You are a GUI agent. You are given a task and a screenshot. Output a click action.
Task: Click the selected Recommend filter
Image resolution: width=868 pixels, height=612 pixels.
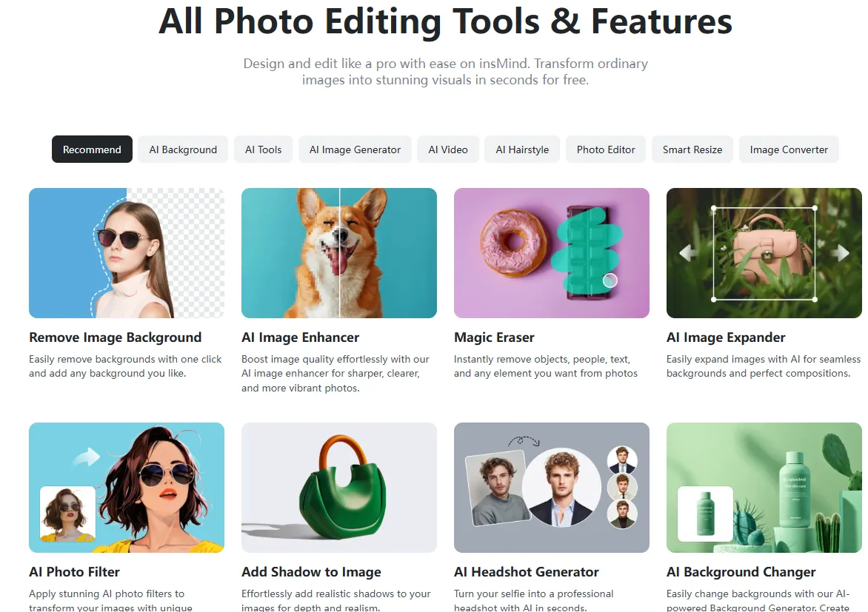pos(92,149)
